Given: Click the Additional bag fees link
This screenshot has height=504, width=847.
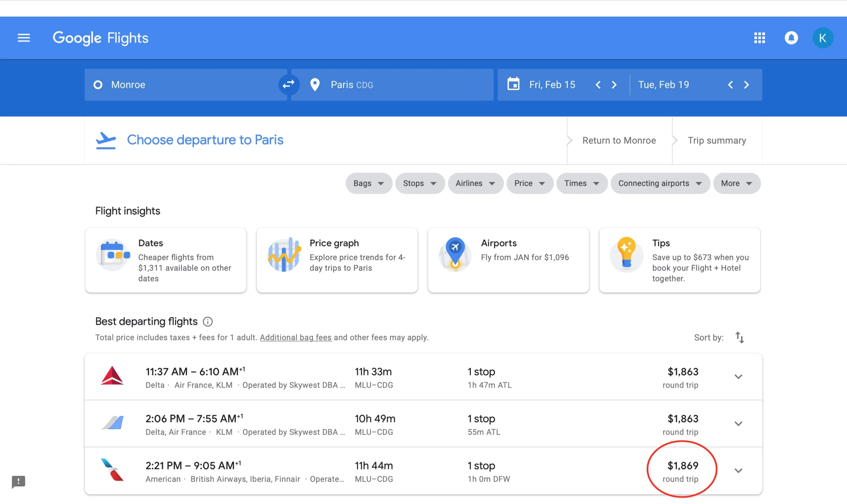Looking at the screenshot, I should [x=295, y=337].
